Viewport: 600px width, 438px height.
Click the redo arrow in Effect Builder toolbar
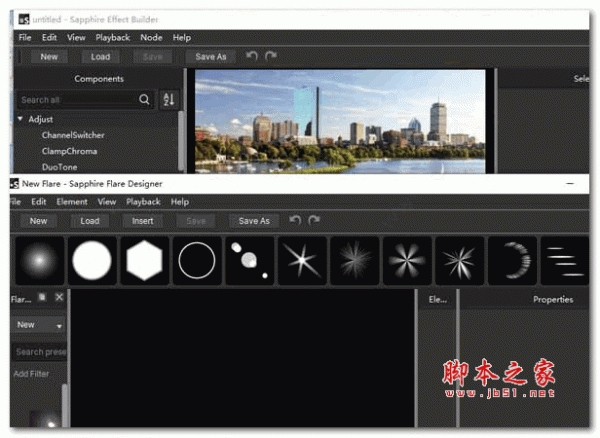(x=271, y=56)
